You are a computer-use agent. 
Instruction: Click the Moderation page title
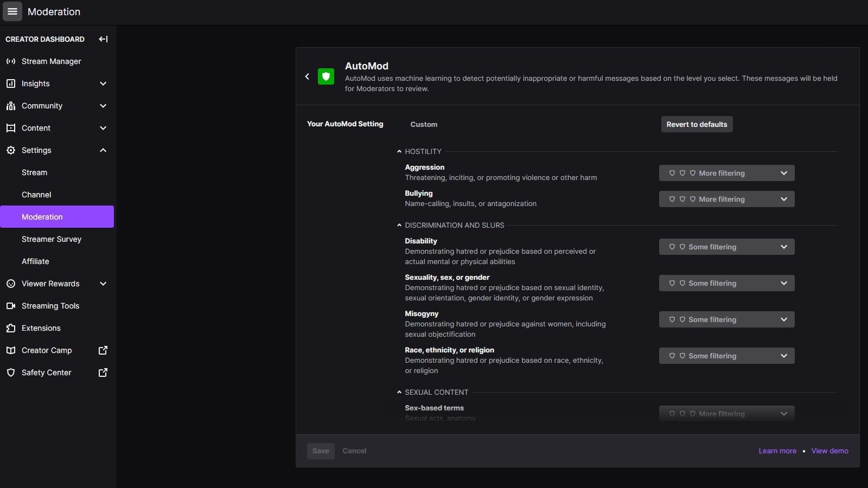54,11
